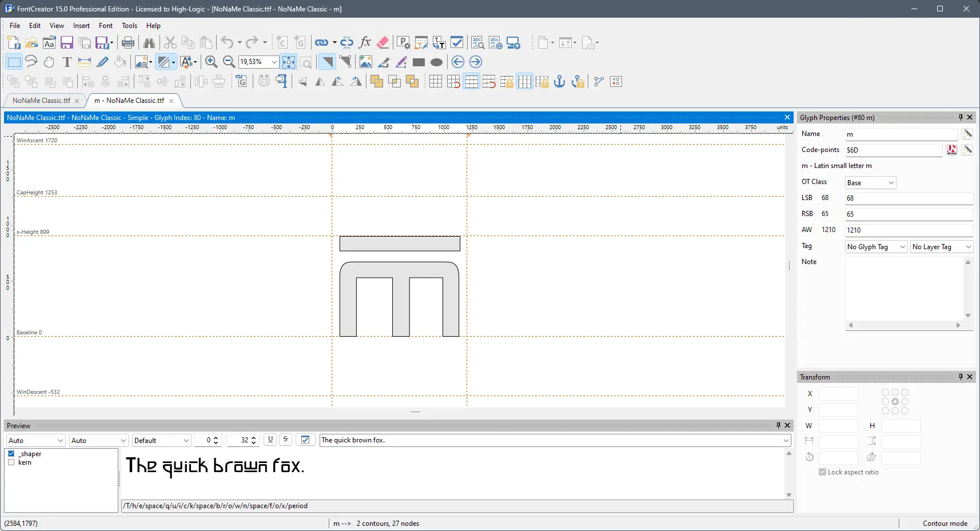Open the Tools menu
The height and width of the screenshot is (531, 980).
point(130,26)
